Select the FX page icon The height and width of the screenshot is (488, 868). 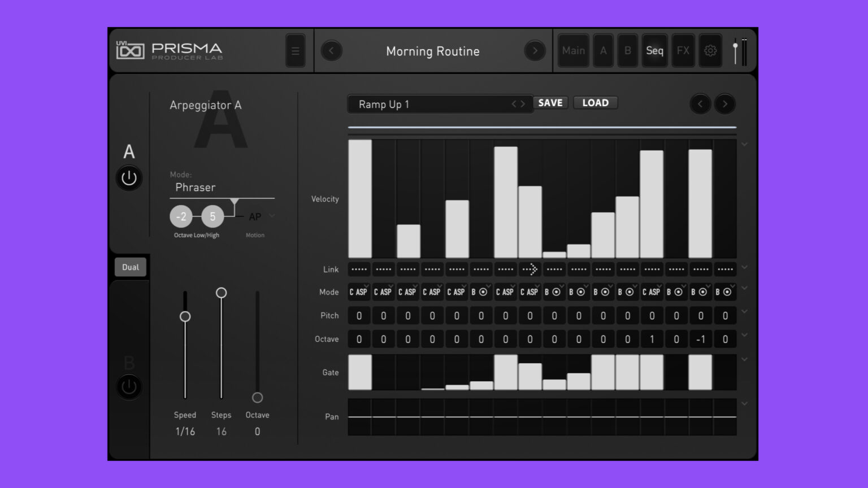tap(683, 50)
